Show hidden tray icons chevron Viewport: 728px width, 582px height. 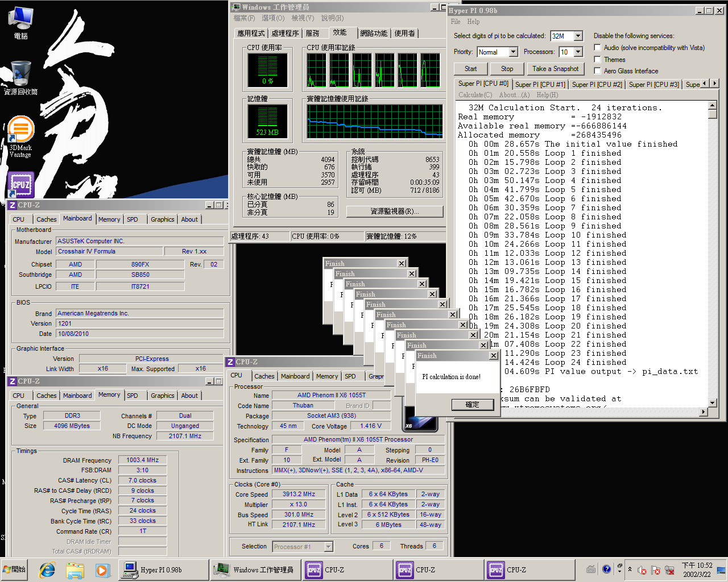point(630,569)
